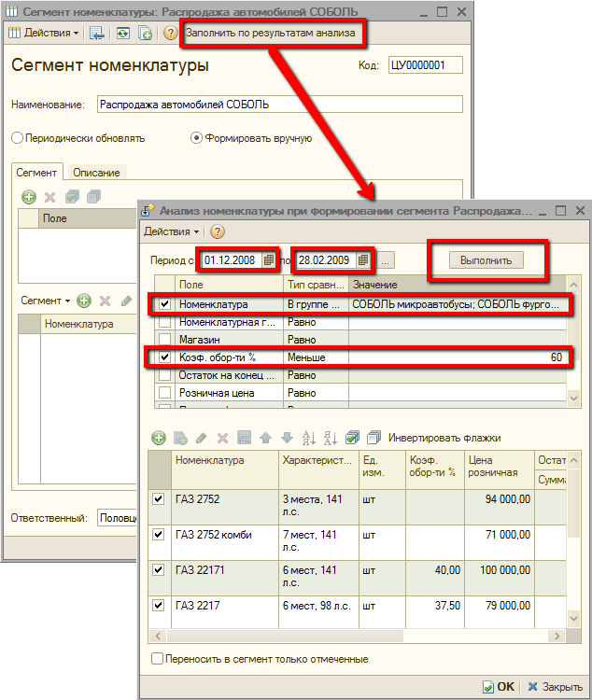The width and height of the screenshot is (592, 700).
Task: Open the calendar picker for start date 01.12.2008
Action: tap(270, 259)
